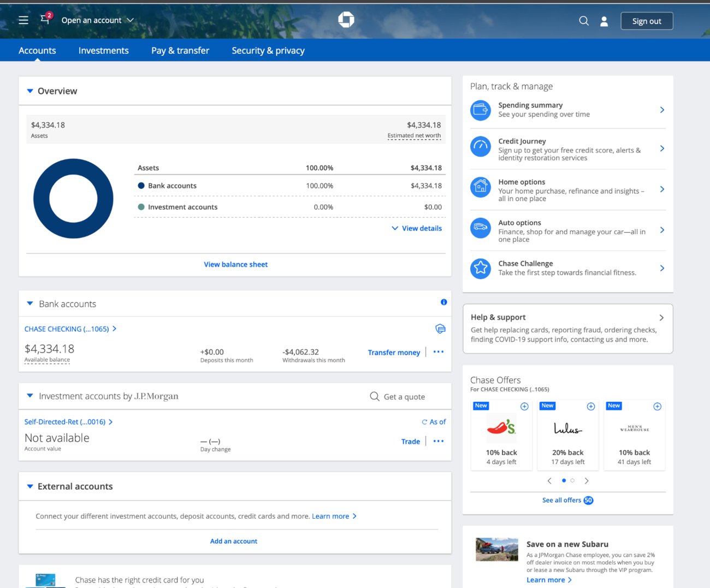Select the Security & privacy tab
The width and height of the screenshot is (710, 588).
click(268, 50)
